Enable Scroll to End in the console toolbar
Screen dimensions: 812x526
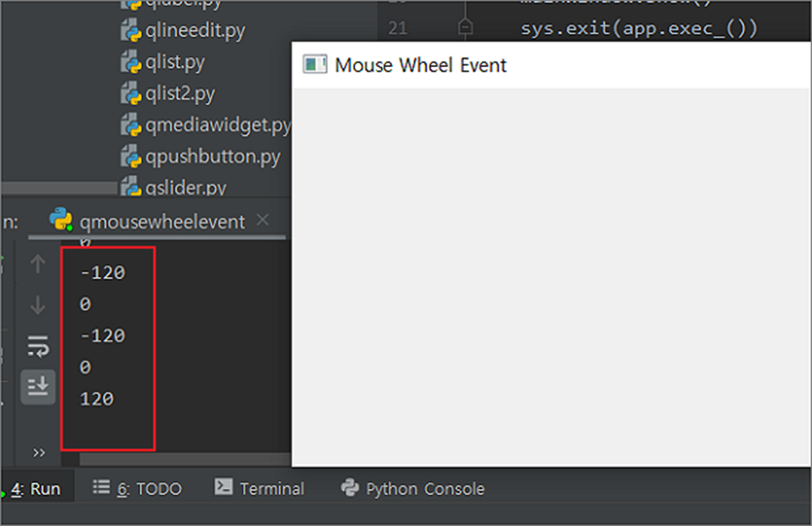(38, 387)
